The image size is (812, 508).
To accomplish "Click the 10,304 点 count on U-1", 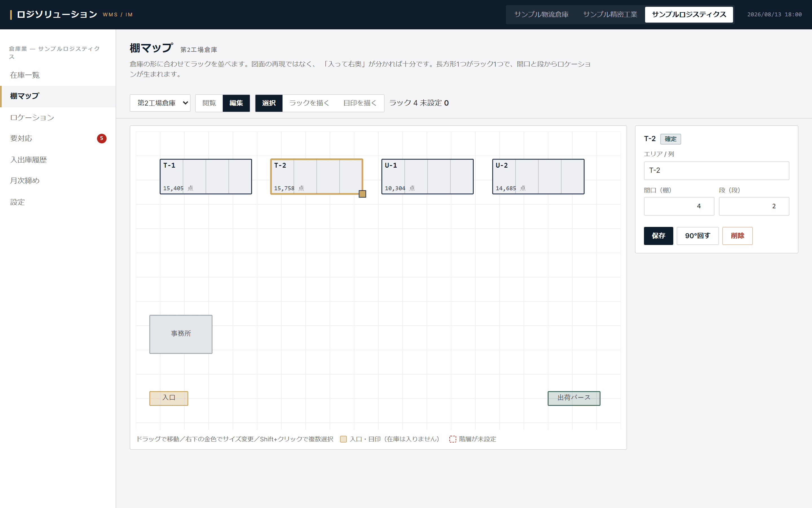I will pyautogui.click(x=400, y=189).
